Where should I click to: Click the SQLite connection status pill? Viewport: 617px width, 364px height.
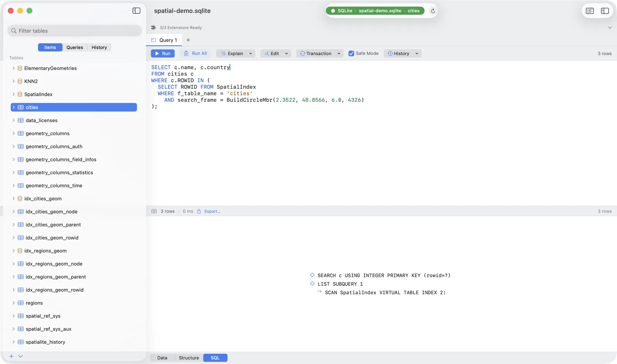[375, 11]
